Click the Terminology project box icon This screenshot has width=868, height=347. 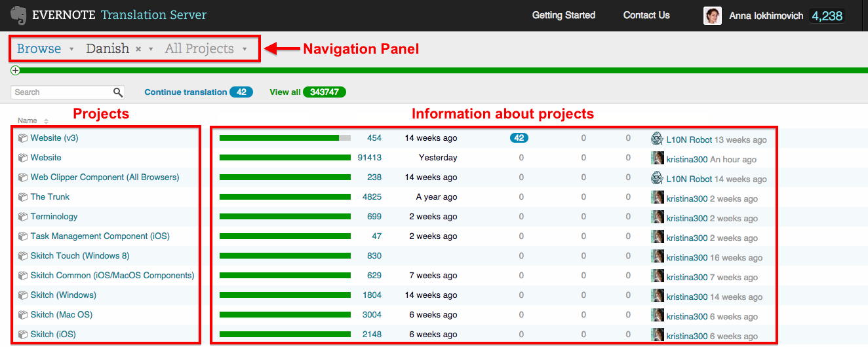[23, 217]
